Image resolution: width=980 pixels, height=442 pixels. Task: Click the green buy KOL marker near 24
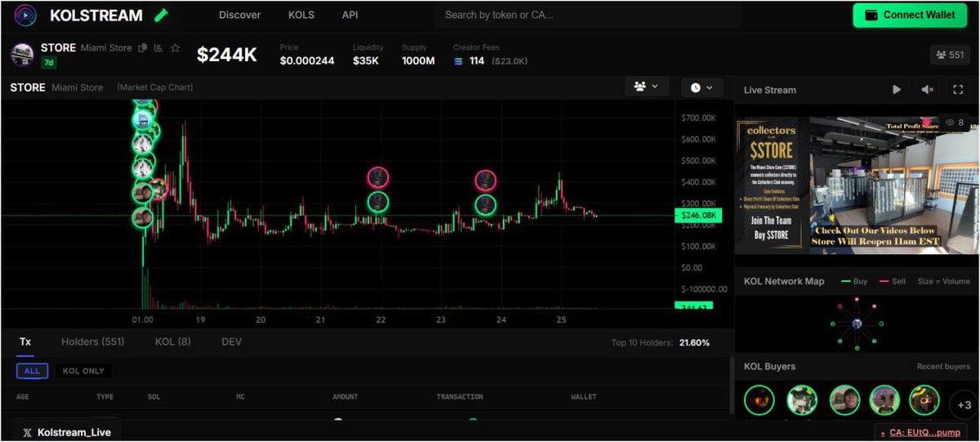coord(486,204)
